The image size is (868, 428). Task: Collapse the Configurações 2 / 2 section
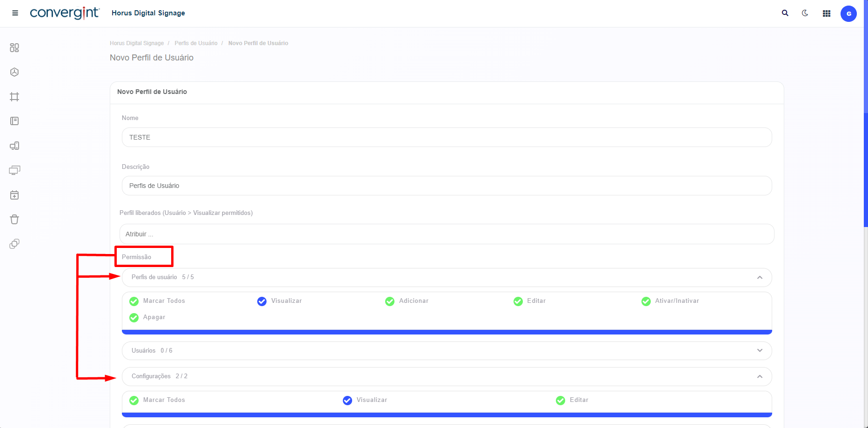760,376
